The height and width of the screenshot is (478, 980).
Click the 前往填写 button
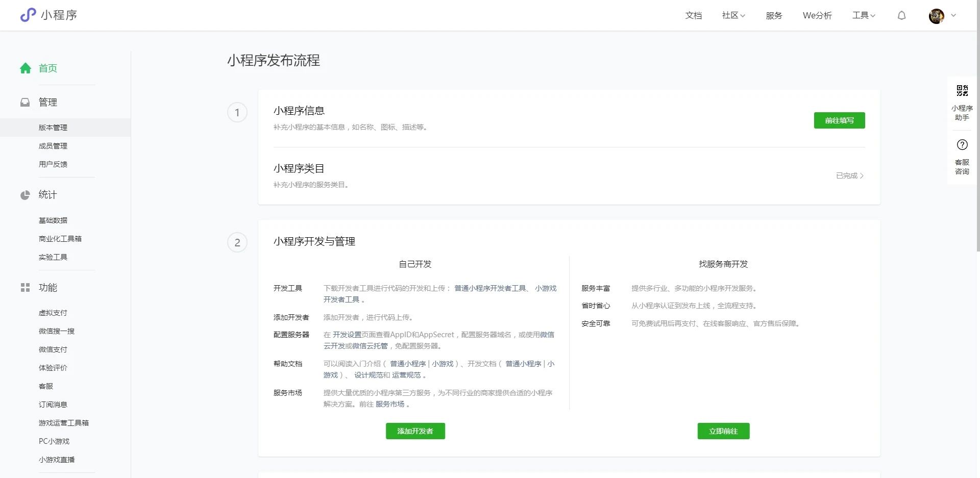pyautogui.click(x=839, y=120)
